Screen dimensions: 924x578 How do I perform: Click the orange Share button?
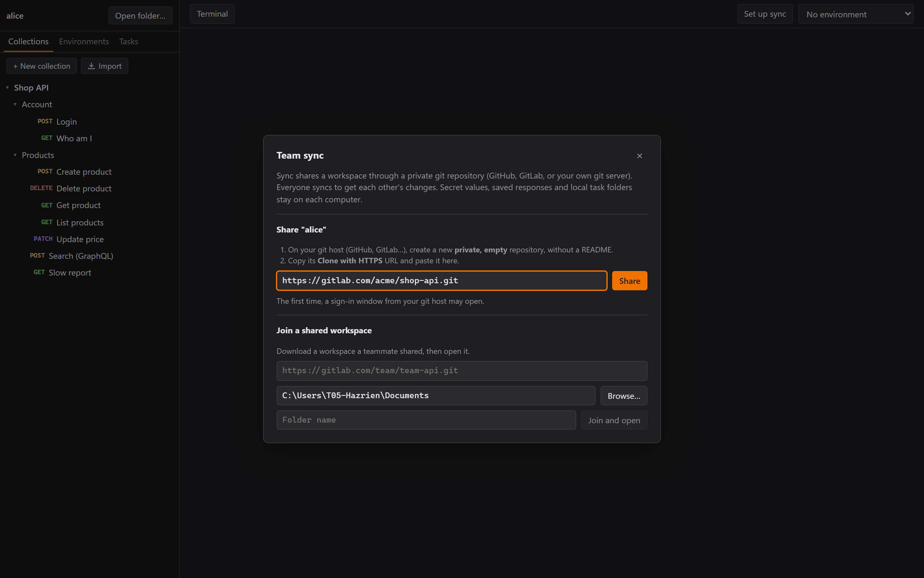[x=629, y=281]
